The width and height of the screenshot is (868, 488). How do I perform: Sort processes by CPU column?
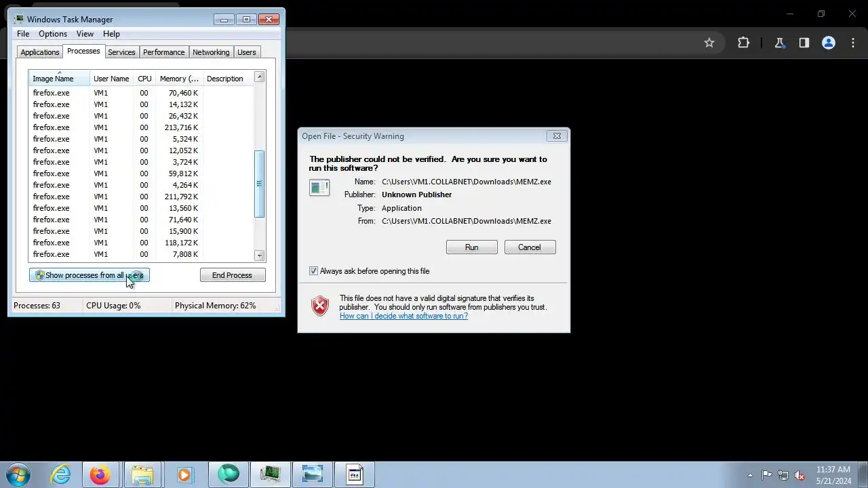[144, 79]
